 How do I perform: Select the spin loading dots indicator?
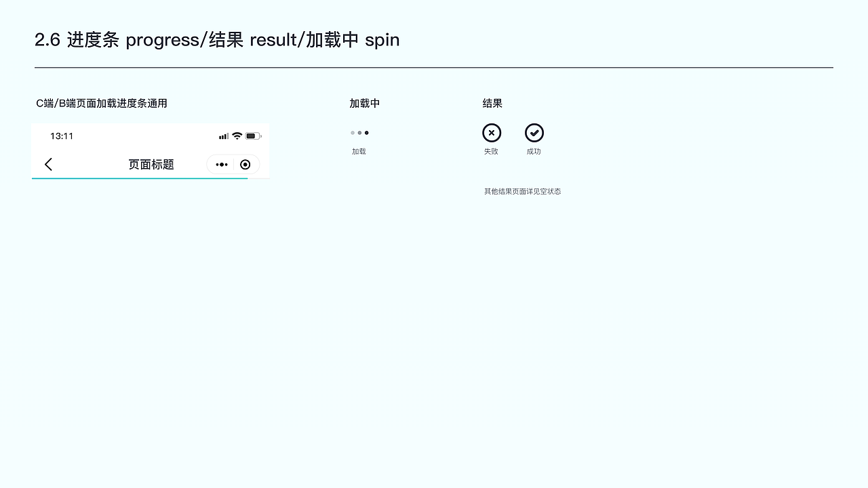pos(359,133)
